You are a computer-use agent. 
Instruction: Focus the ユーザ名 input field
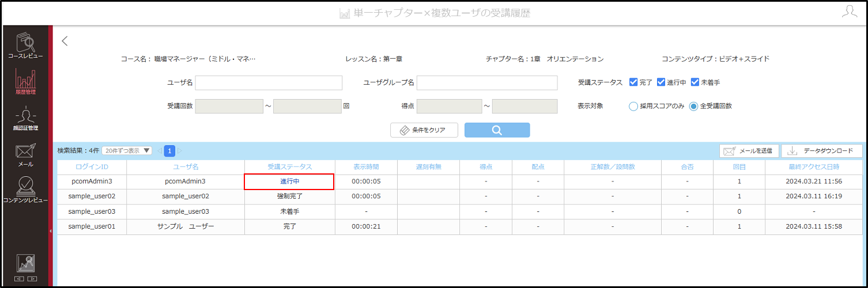(x=269, y=83)
